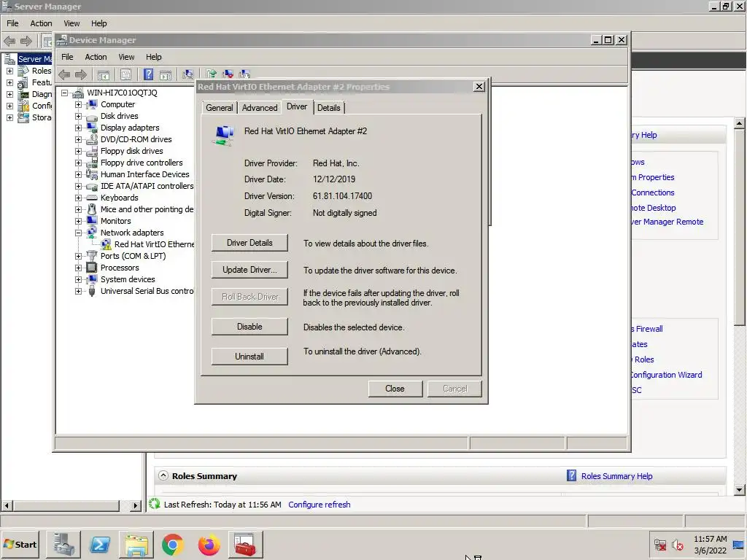Viewport: 747px width, 560px height.
Task: Click the blue Help question-mark toolbar icon
Action: [148, 74]
